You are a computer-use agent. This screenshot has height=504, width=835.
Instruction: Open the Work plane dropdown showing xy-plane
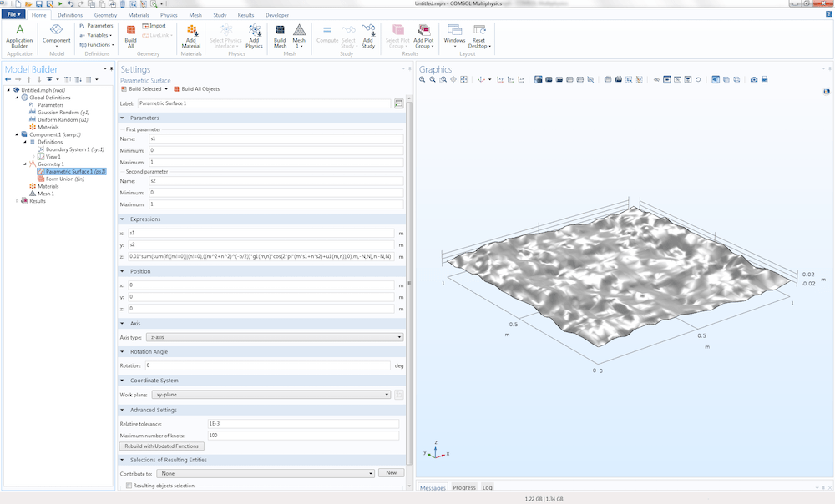coord(387,394)
